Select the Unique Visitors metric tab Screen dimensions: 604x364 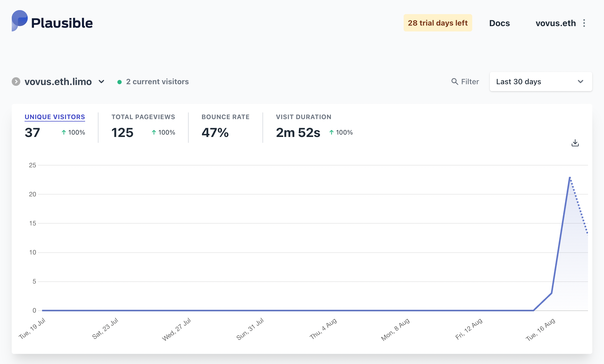click(55, 117)
